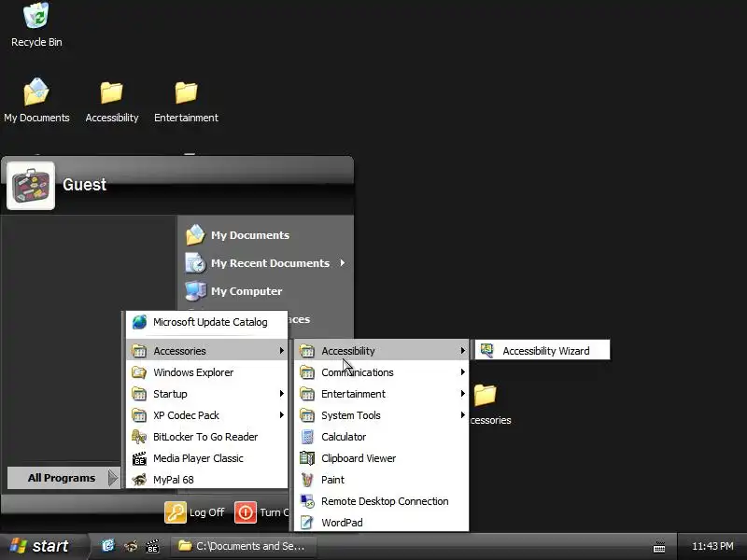Click the on-screen keyboard tray icon
This screenshot has height=560, width=747.
[x=659, y=547]
